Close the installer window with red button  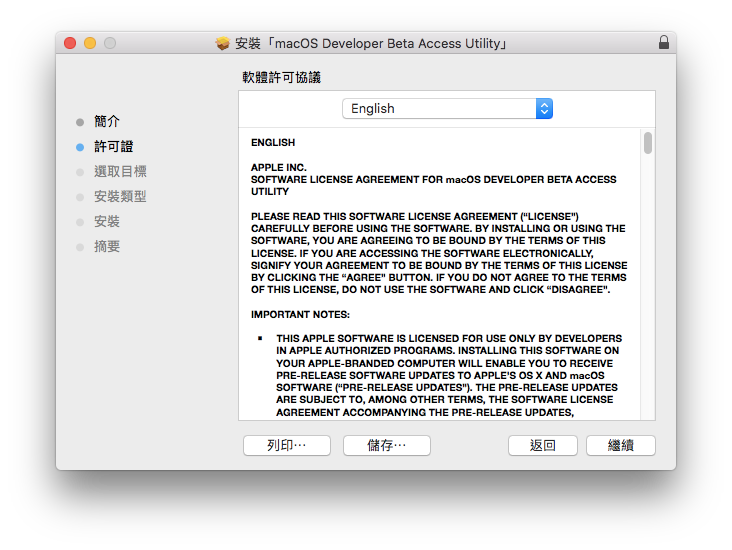70,43
